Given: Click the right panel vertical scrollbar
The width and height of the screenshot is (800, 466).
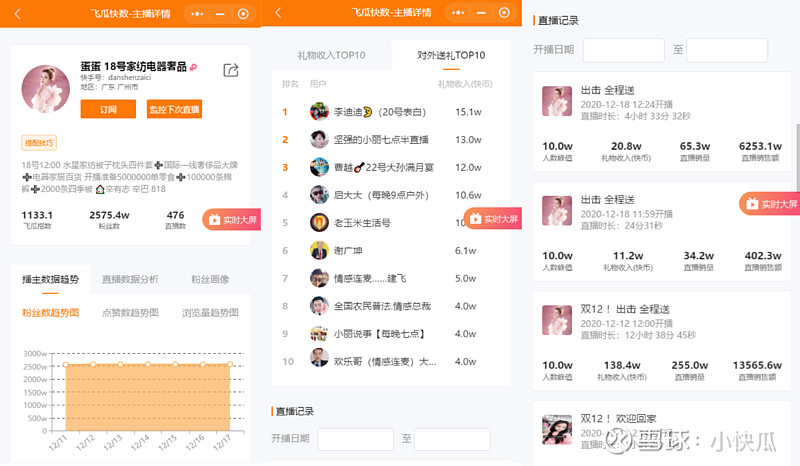Looking at the screenshot, I should coord(797,158).
